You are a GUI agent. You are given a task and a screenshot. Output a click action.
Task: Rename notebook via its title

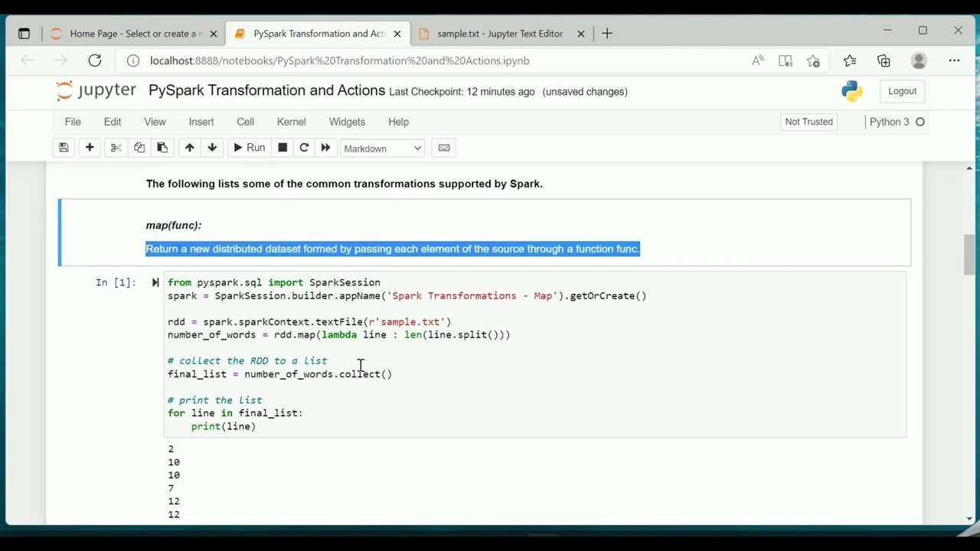click(x=266, y=90)
